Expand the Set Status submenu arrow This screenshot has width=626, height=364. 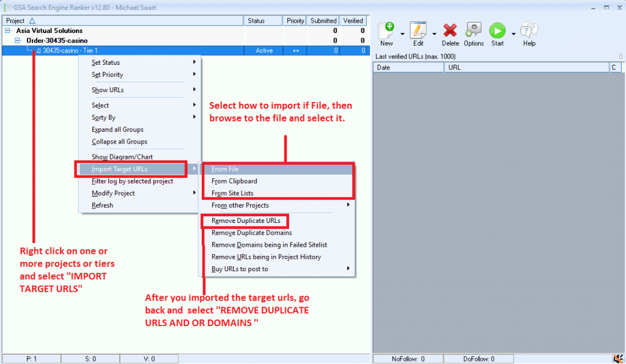(x=194, y=62)
